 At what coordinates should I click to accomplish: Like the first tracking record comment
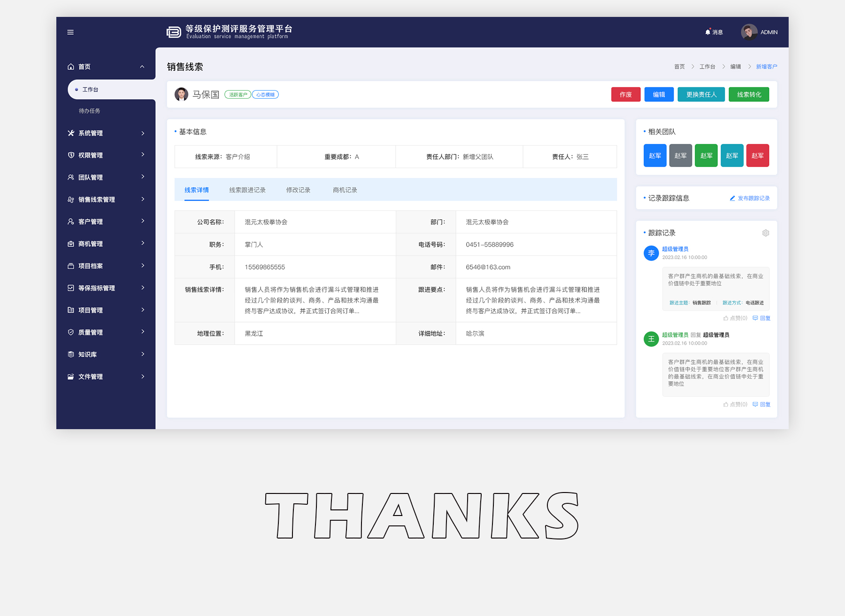pos(735,318)
